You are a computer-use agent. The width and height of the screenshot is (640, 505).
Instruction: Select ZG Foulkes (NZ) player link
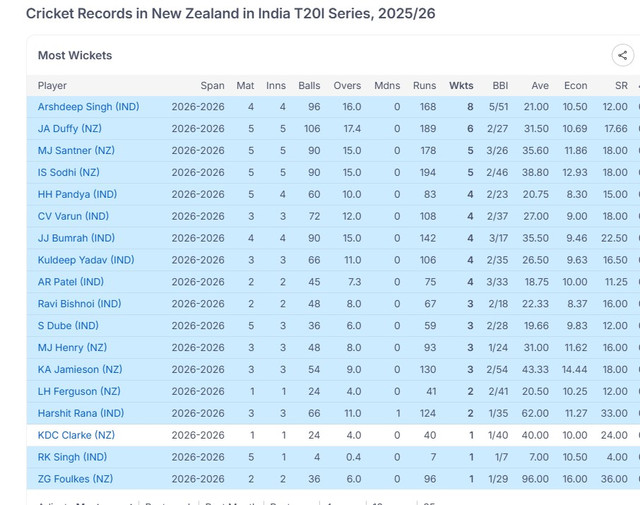(75, 479)
